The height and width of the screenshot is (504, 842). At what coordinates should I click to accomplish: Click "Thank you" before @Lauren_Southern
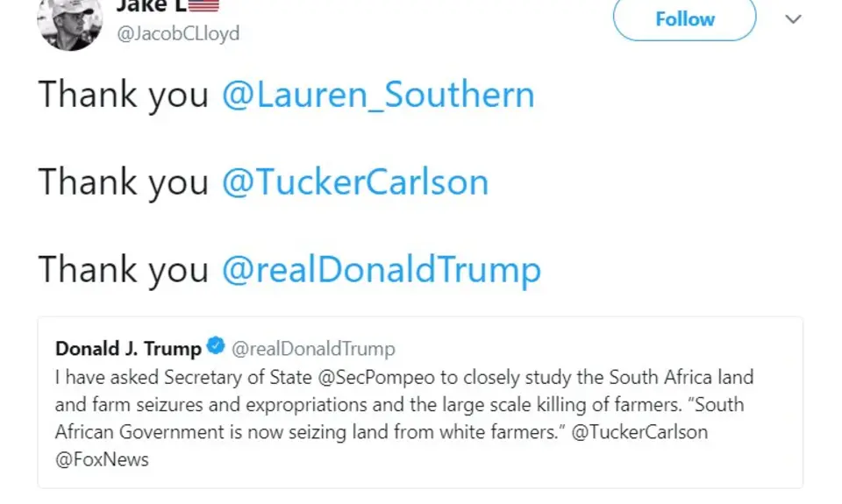pos(123,94)
